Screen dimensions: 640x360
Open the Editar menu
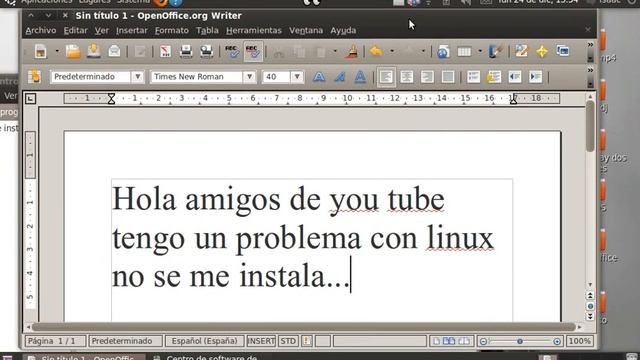pyautogui.click(x=76, y=31)
